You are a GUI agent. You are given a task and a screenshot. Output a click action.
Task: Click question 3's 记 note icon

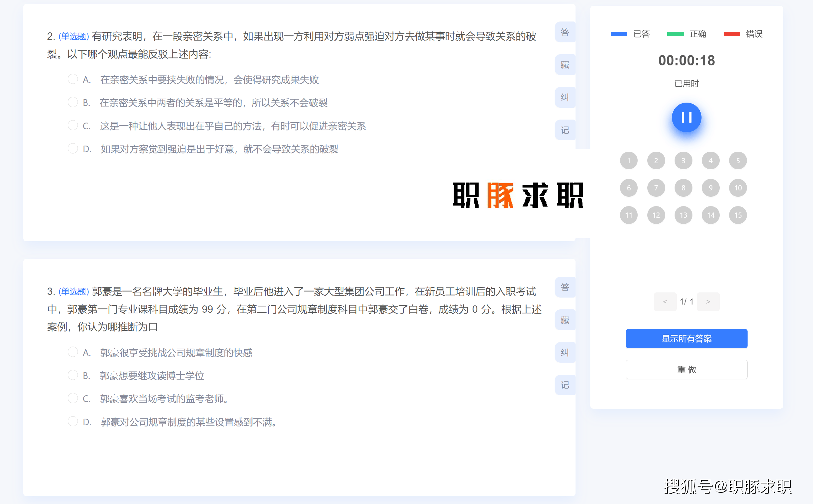click(565, 385)
